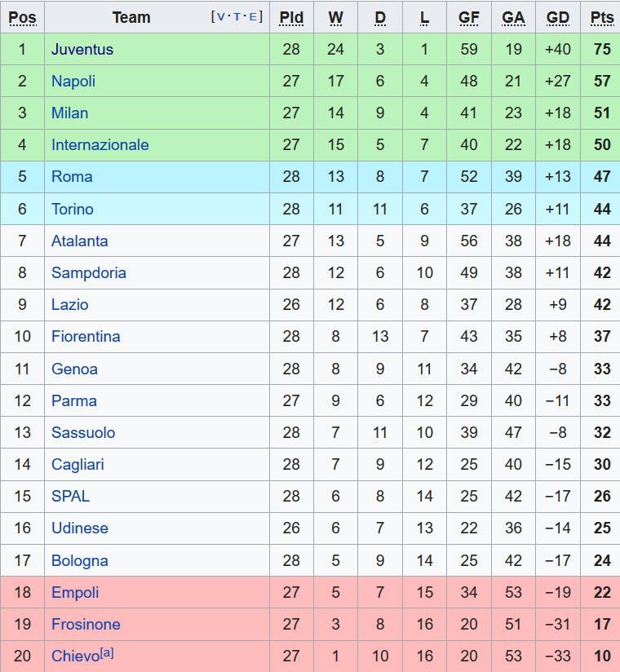620x672 pixels.
Task: Open the Genoa team link
Action: pyautogui.click(x=74, y=369)
